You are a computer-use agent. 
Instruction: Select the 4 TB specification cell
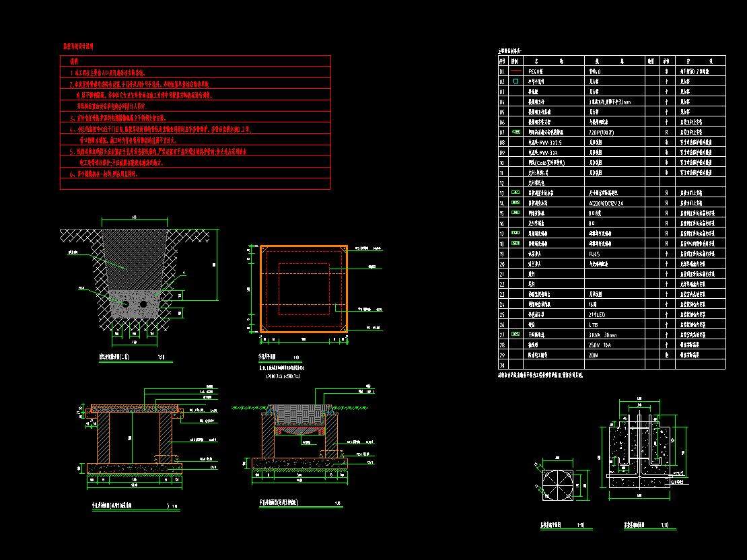point(594,324)
